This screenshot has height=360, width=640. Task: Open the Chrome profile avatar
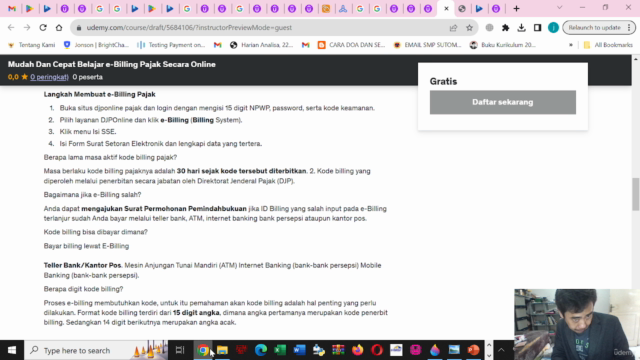553,28
